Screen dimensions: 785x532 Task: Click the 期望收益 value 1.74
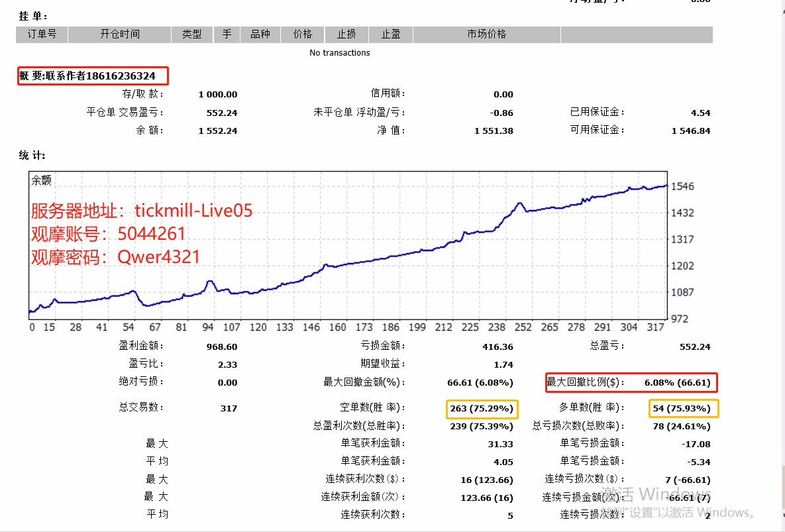point(503,364)
